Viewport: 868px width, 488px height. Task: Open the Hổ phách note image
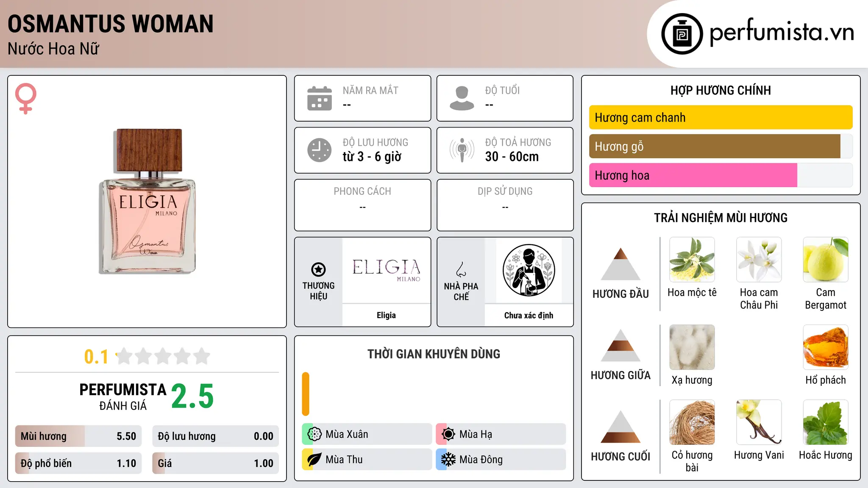pyautogui.click(x=826, y=347)
